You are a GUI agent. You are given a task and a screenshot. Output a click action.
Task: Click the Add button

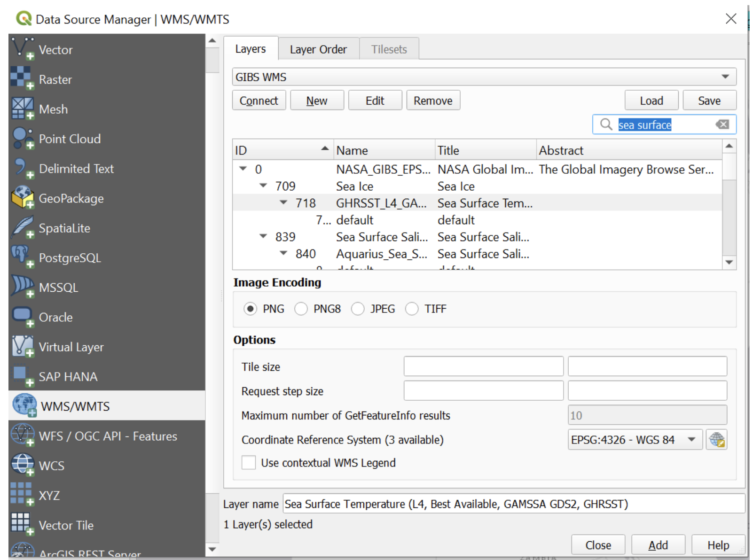(658, 545)
